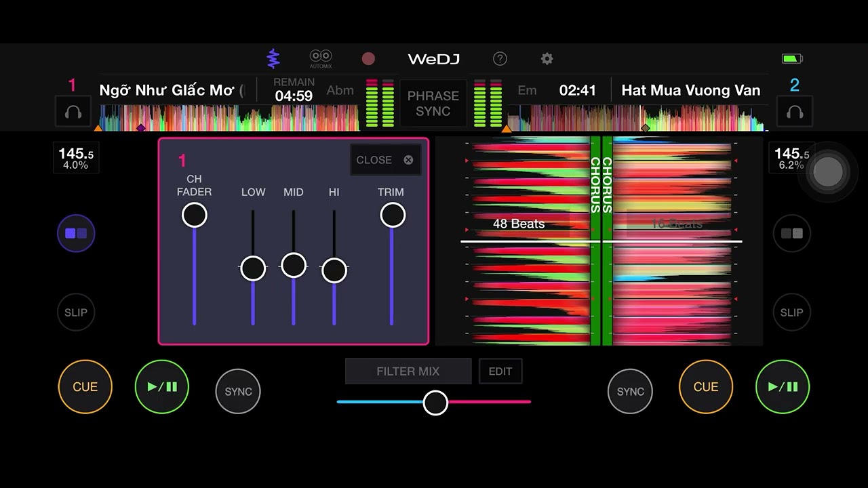Image resolution: width=868 pixels, height=488 pixels.
Task: Enable SLIP mode on deck 2
Action: click(791, 312)
